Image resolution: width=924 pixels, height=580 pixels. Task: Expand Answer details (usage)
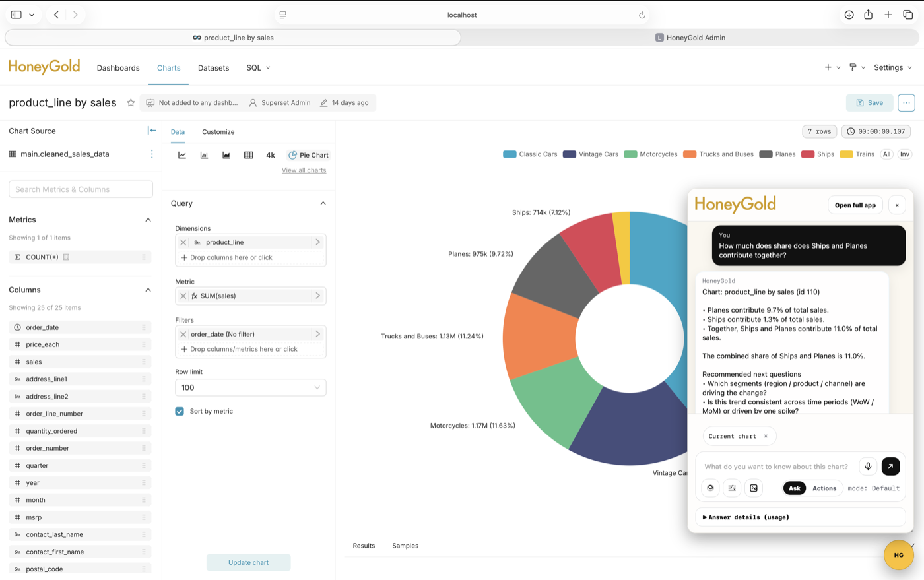[x=801, y=517]
